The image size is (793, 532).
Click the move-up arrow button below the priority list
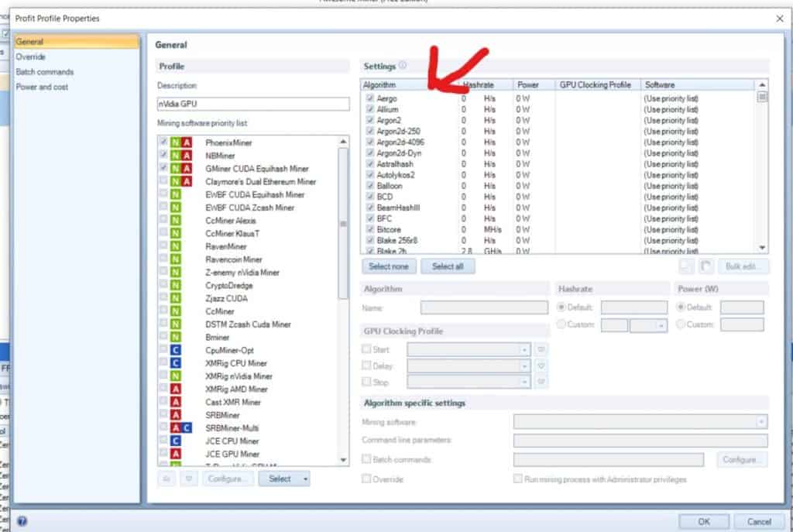(166, 479)
